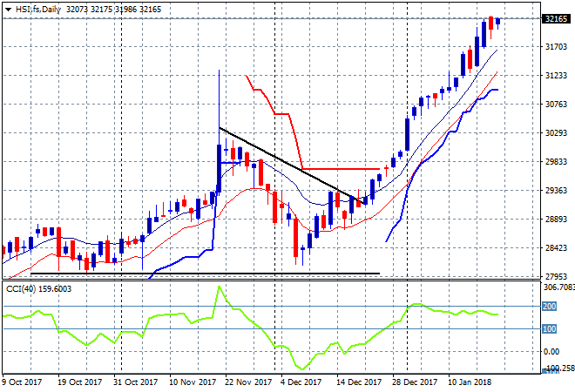Select the current price tag 32165
575x392 pixels.
554,18
